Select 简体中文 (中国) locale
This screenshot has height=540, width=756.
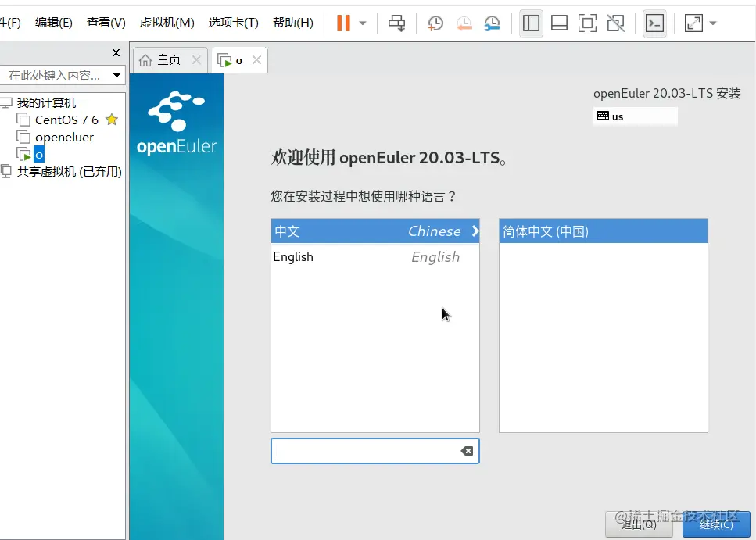[x=604, y=231]
